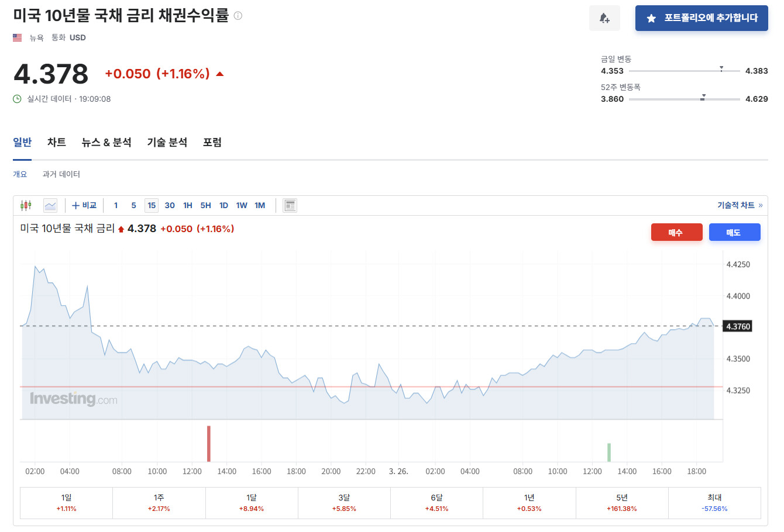Open the news table icon in chart toolbar
Screen dimensions: 784x532
pos(290,205)
